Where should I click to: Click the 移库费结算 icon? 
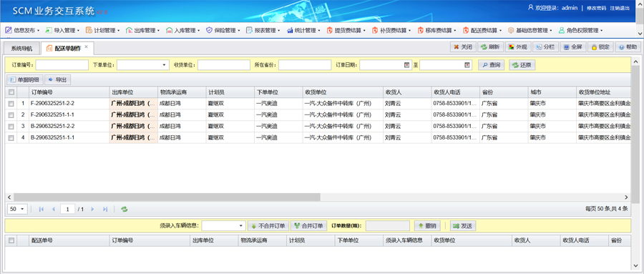point(420,30)
